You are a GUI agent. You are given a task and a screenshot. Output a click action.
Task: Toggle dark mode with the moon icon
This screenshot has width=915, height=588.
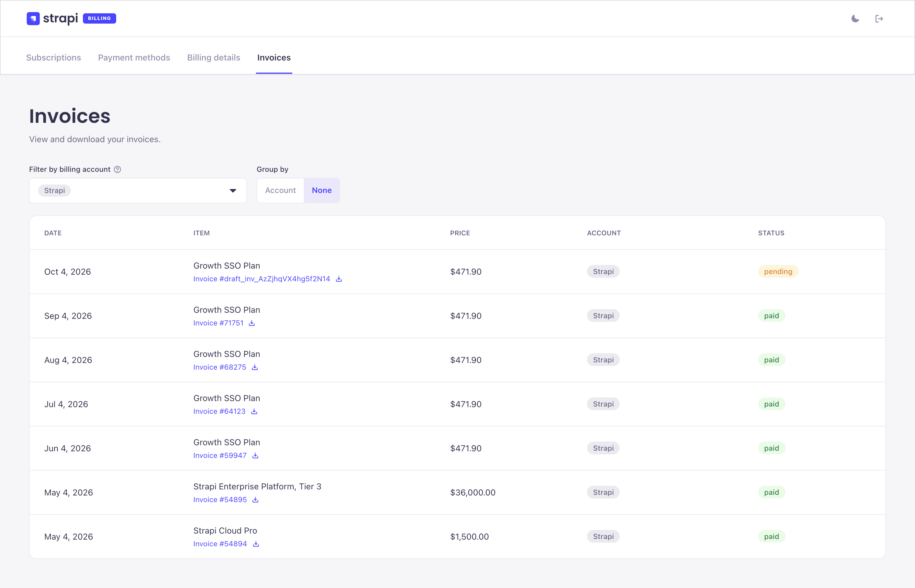click(x=855, y=18)
